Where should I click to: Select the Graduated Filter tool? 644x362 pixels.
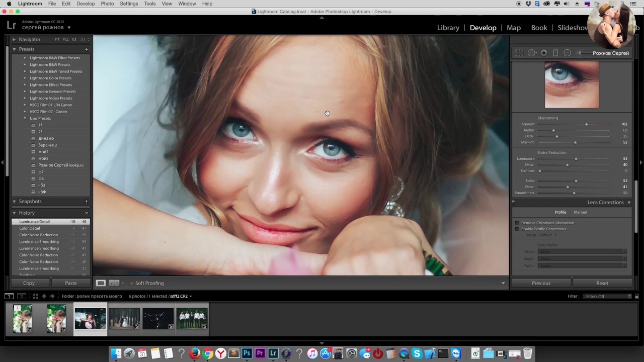[555, 53]
